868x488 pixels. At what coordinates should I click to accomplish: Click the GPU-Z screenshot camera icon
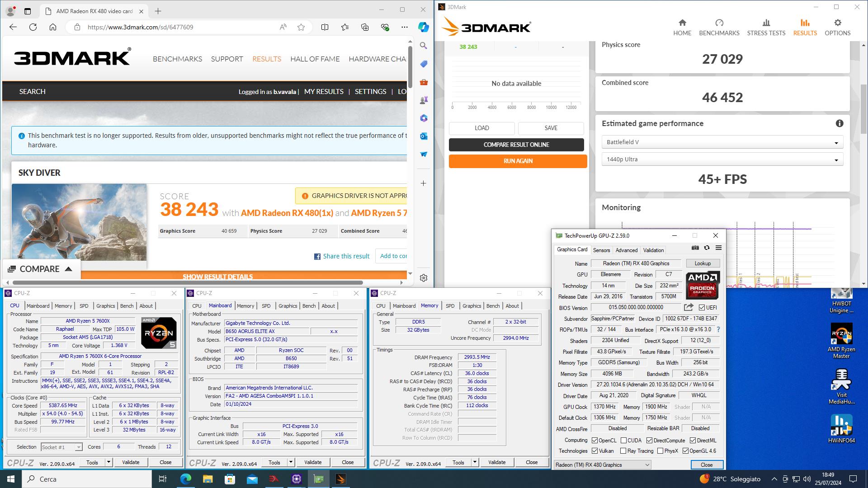pyautogui.click(x=695, y=248)
